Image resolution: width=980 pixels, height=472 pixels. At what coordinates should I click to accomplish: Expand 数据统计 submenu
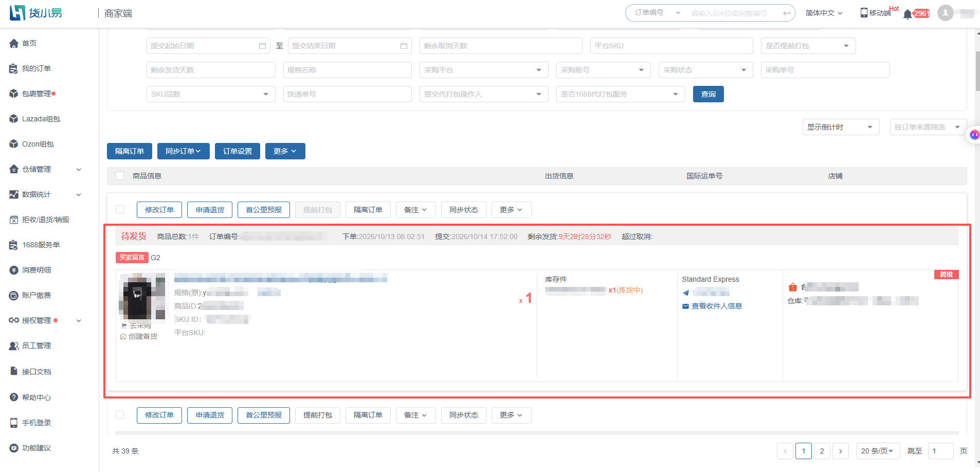point(79,194)
